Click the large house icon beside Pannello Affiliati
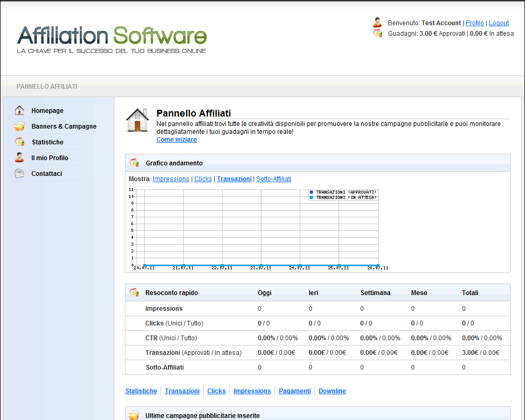This screenshot has width=525, height=420. coord(137,121)
